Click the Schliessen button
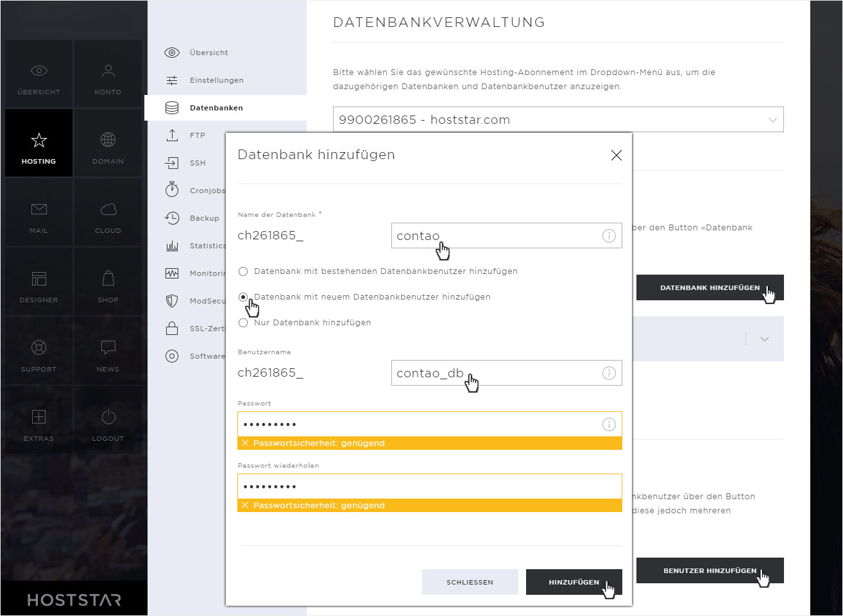The width and height of the screenshot is (843, 616). click(470, 582)
